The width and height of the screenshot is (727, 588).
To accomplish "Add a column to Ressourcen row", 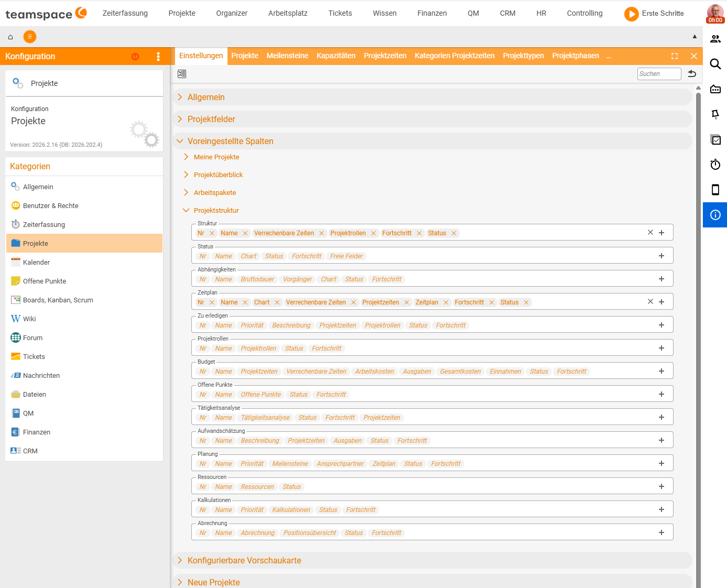I will (661, 486).
